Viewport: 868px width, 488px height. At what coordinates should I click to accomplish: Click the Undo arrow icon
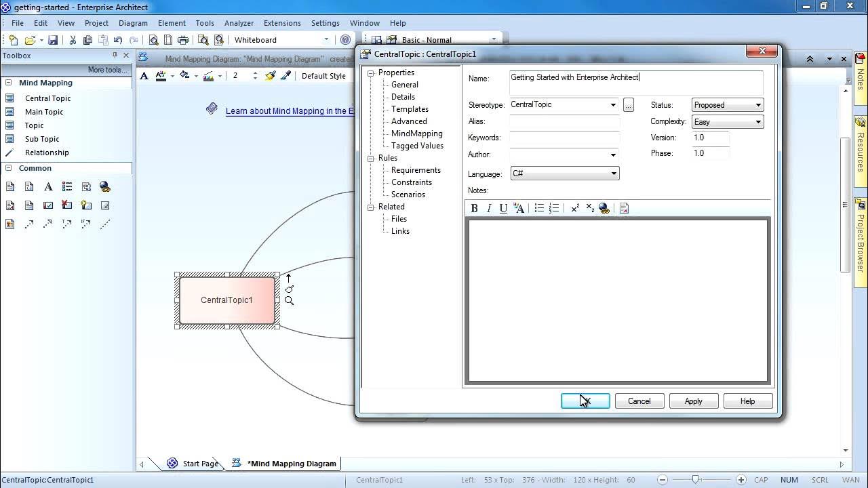point(118,40)
